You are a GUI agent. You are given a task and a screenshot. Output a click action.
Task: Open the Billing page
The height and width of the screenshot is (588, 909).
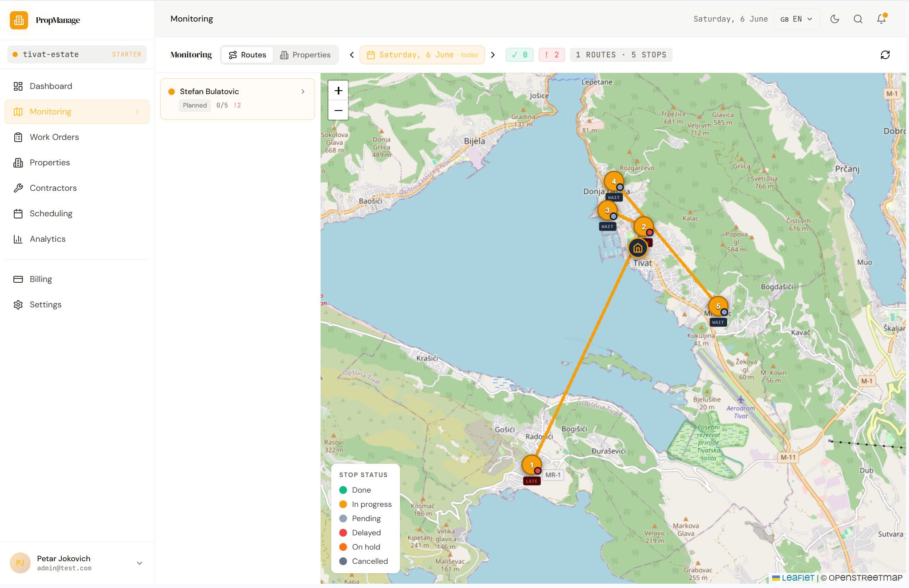click(77, 279)
